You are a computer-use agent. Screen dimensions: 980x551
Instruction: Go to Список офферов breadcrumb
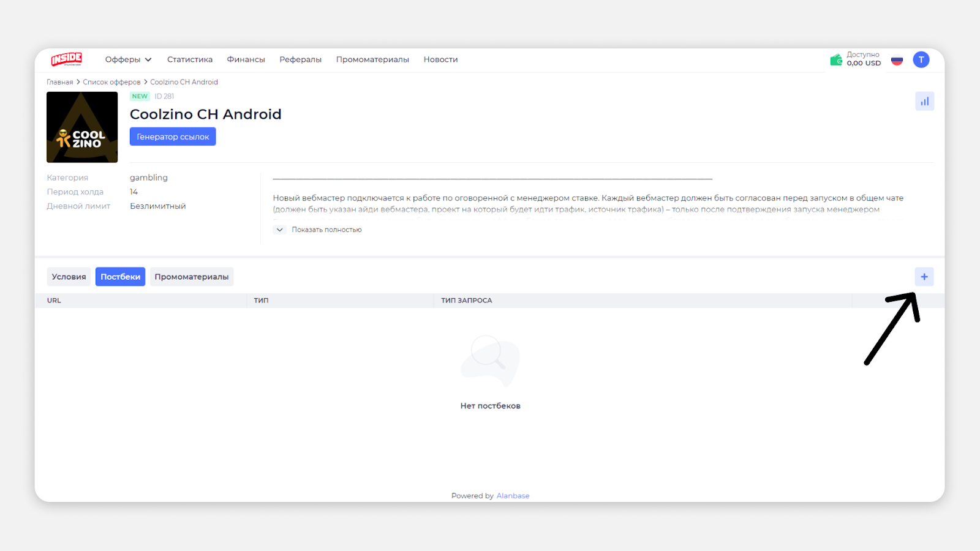111,82
